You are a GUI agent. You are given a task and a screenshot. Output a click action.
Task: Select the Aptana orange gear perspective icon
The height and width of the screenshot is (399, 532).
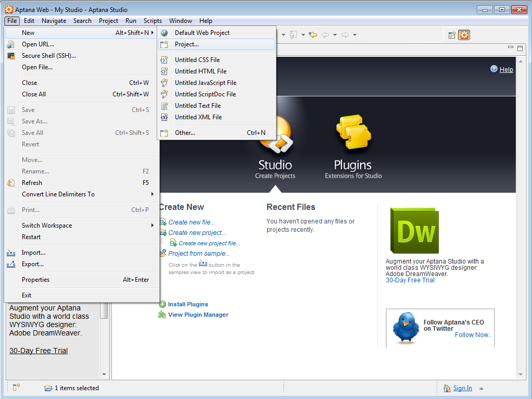point(464,35)
